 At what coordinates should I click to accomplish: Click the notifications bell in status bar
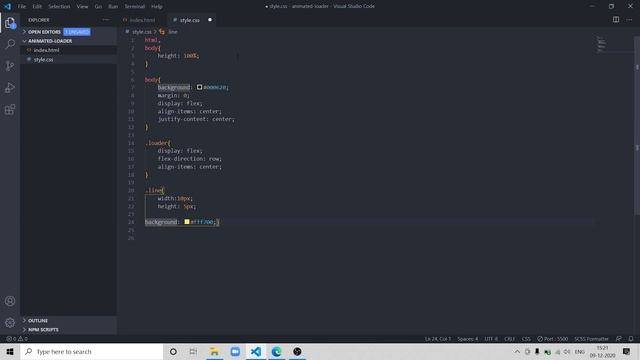click(631, 338)
